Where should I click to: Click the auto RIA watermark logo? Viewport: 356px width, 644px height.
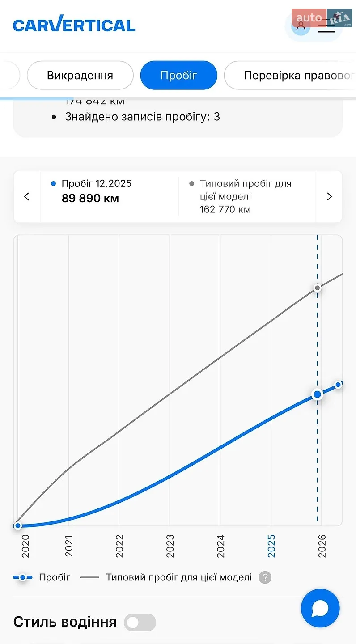pyautogui.click(x=322, y=18)
